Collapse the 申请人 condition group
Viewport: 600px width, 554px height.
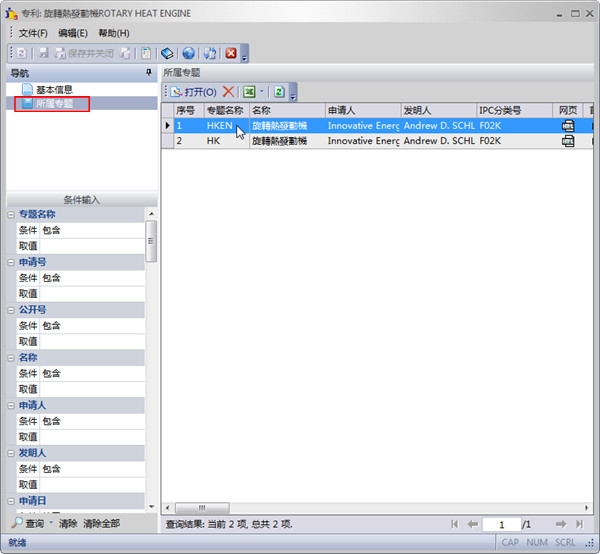pos(11,406)
